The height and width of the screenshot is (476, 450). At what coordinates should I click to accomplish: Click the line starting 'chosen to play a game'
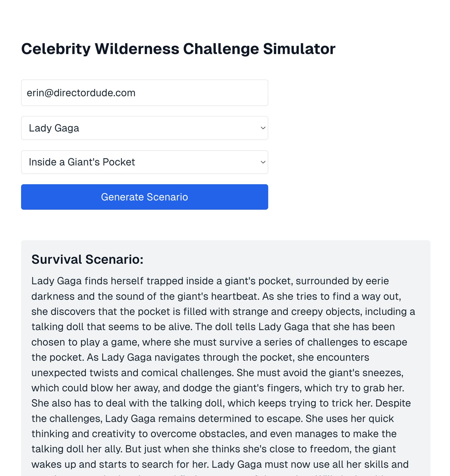[x=219, y=342]
